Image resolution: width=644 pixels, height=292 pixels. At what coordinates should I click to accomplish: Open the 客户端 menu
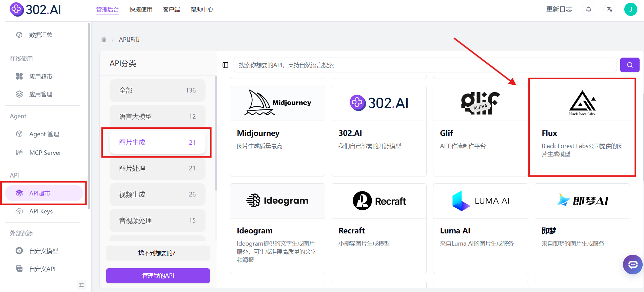pos(171,9)
